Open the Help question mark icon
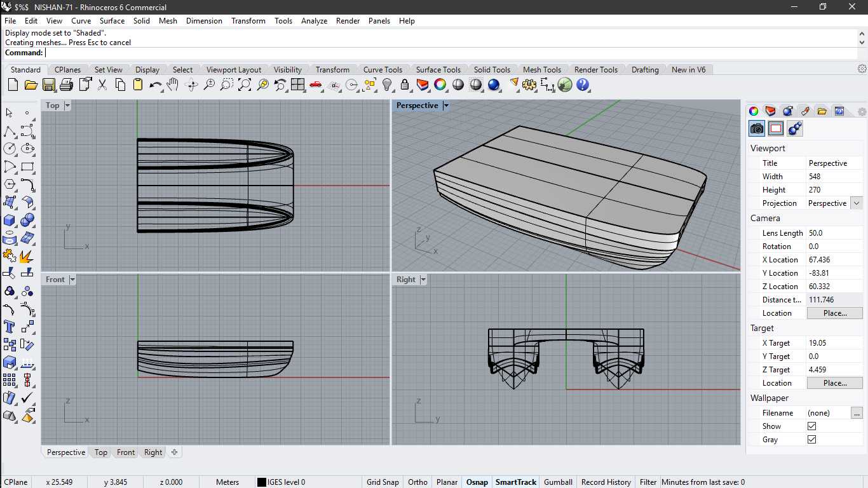This screenshot has height=488, width=868. tap(583, 85)
